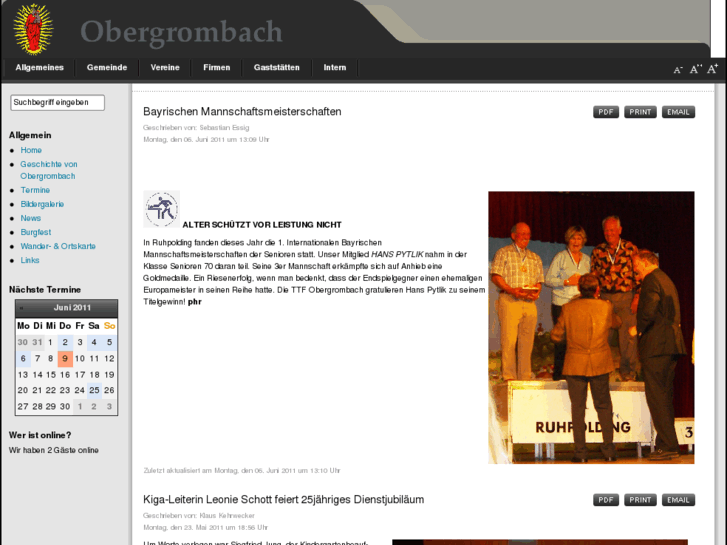Open Allgemeines menu

click(39, 68)
